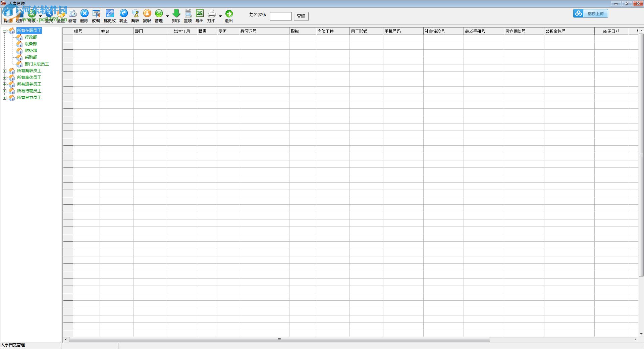Viewport: 644px width, 349px height.
Task: Click the right arrow of the horizontal scrollbar
Action: pos(635,340)
